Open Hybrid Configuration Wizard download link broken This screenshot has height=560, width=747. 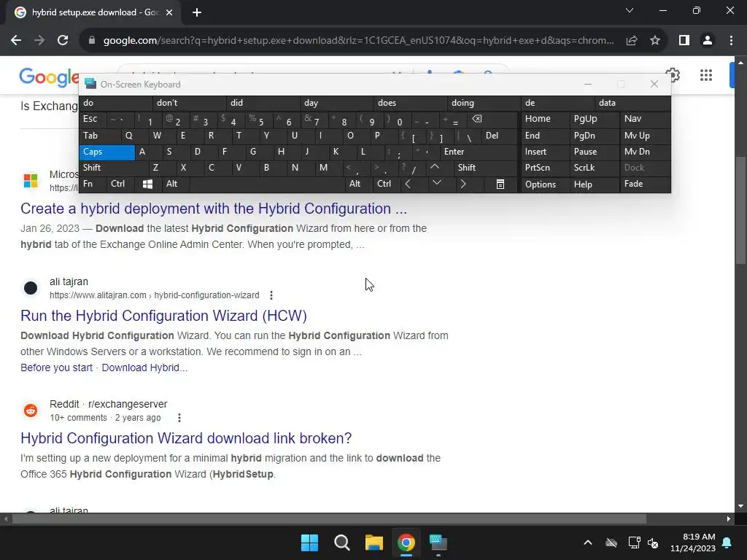(x=186, y=438)
